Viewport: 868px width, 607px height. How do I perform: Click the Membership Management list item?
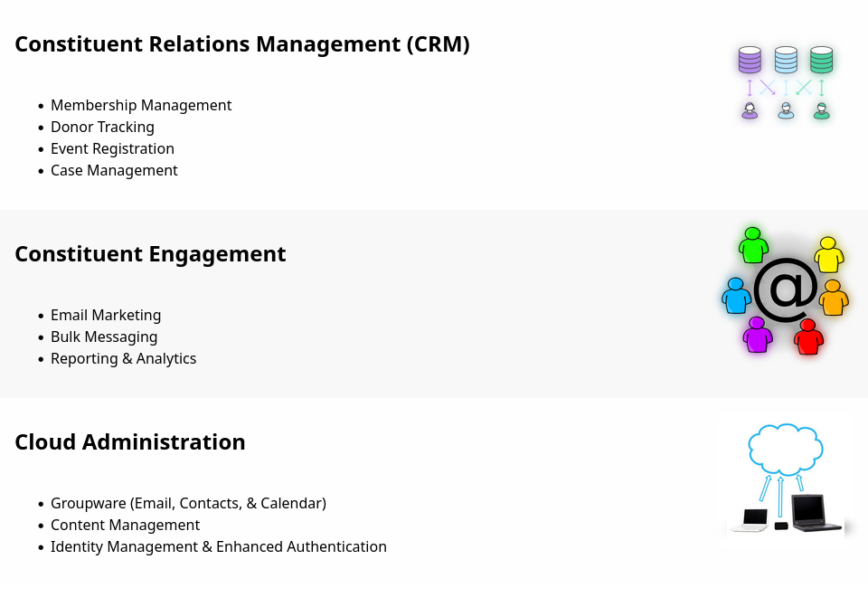click(141, 105)
